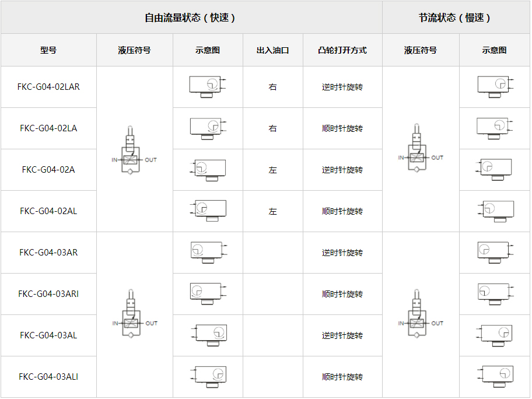Click 顺时针旋转 in the FKC-G04-03ALI row

coord(342,377)
